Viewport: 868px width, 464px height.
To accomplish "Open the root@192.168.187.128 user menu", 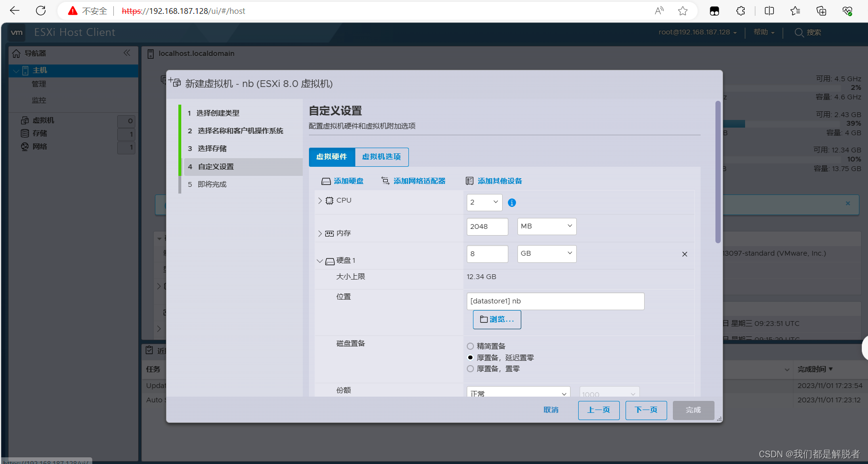I will pos(697,32).
